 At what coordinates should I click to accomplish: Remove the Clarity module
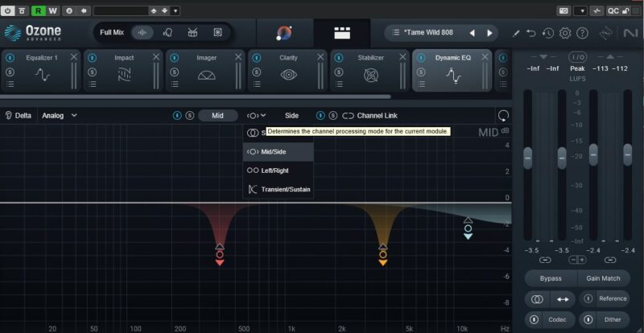pos(320,56)
